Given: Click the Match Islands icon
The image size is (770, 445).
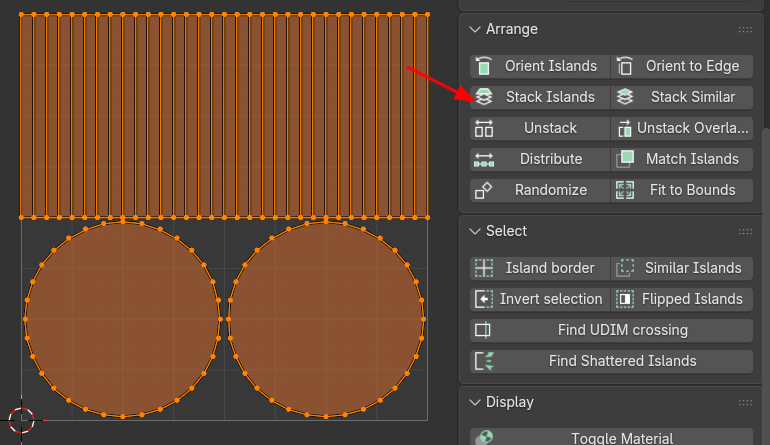Looking at the screenshot, I should coord(625,159).
